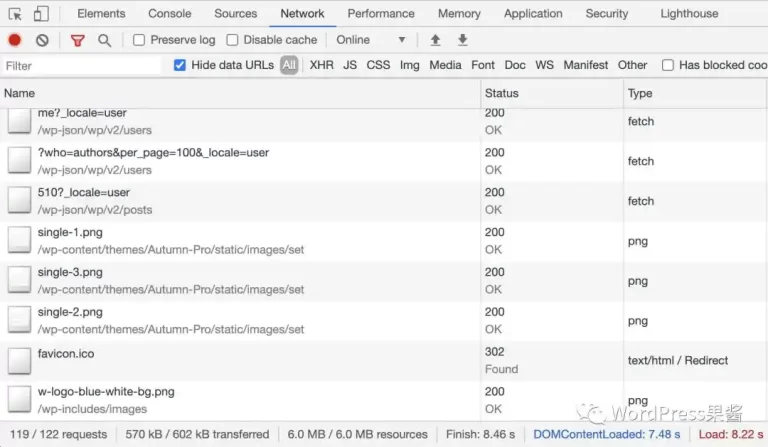768x447 pixels.
Task: Click the Filter text input field
Action: (80, 66)
